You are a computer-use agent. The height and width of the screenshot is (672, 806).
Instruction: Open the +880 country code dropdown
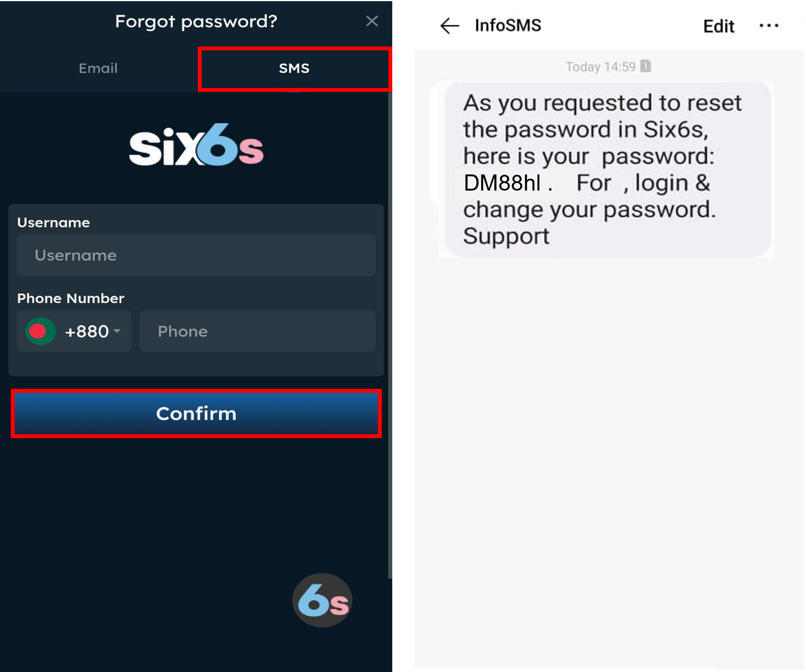74,331
